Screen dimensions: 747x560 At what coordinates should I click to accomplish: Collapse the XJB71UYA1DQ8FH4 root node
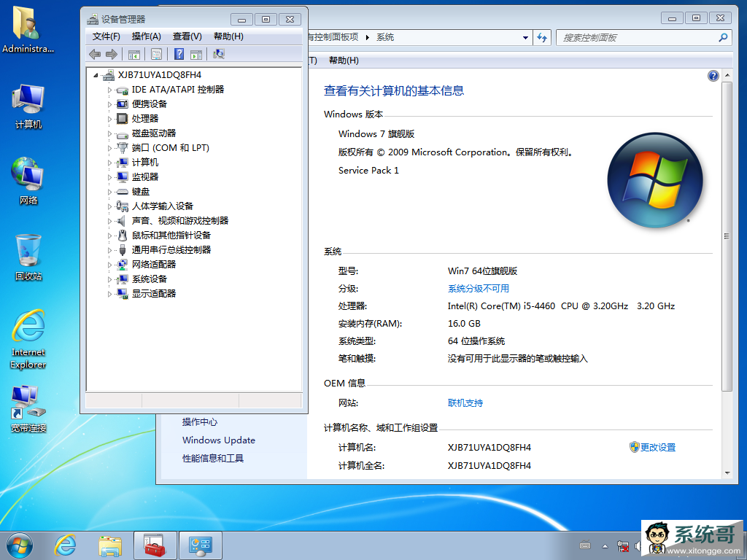(x=96, y=75)
